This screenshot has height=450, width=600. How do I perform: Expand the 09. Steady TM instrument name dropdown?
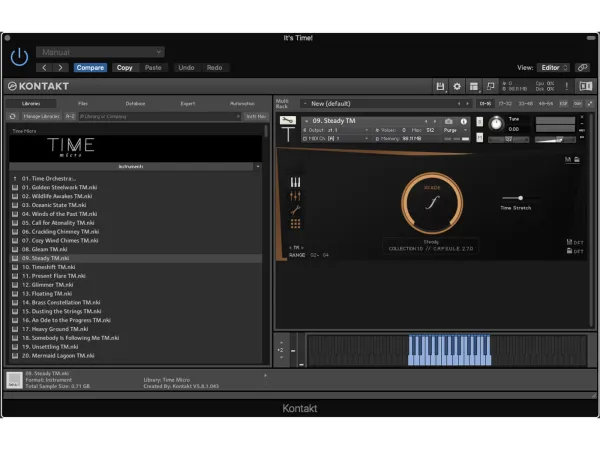pyautogui.click(x=307, y=121)
